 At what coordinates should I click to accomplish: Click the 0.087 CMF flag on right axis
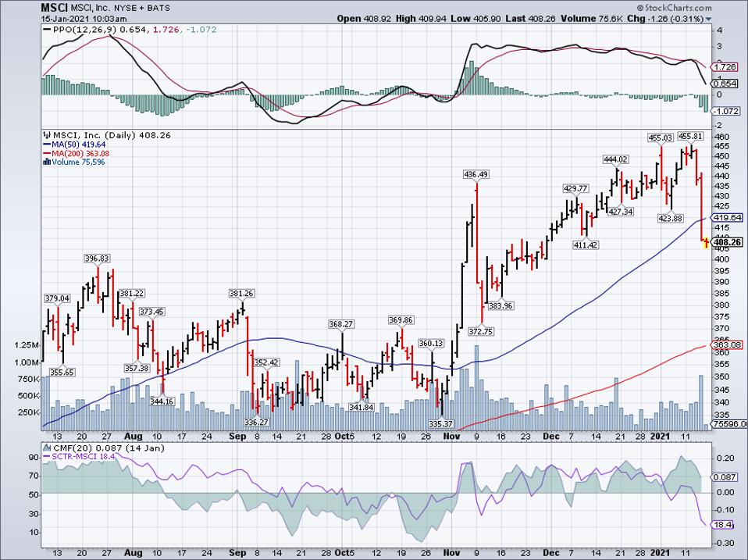pos(725,477)
